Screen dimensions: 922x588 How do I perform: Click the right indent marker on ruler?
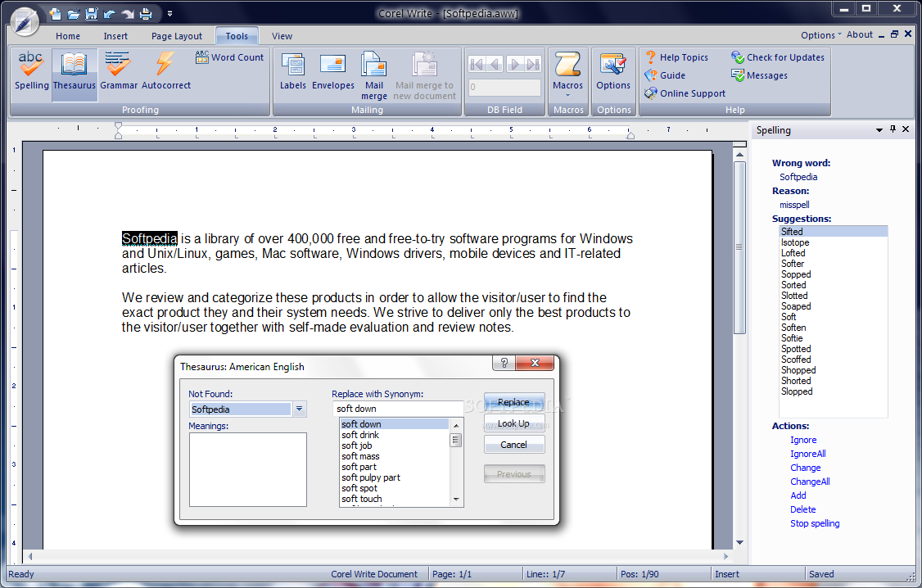(630, 134)
